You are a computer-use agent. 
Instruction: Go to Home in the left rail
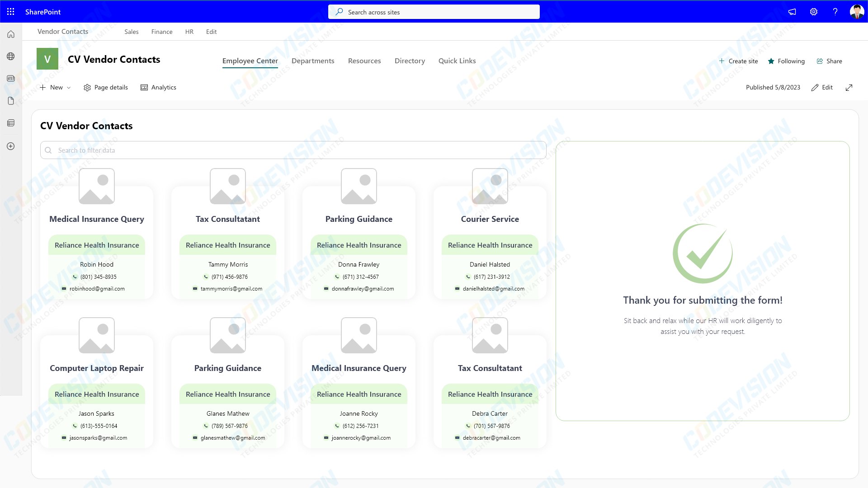pyautogui.click(x=11, y=34)
